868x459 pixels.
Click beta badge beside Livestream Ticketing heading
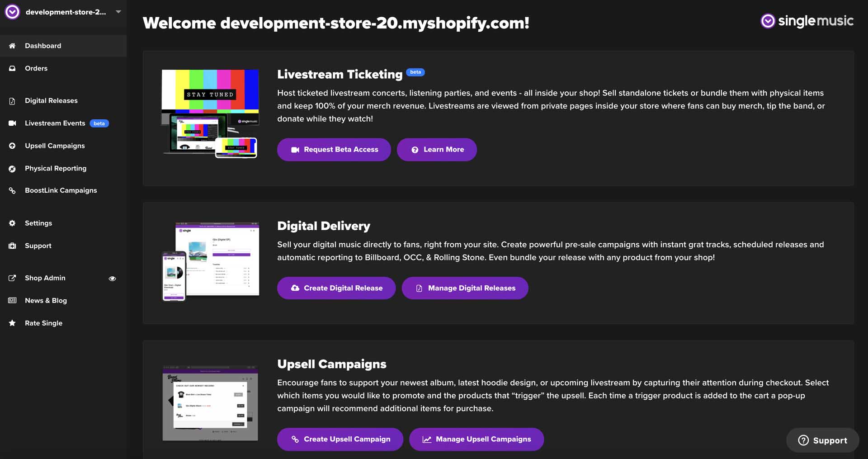[415, 72]
